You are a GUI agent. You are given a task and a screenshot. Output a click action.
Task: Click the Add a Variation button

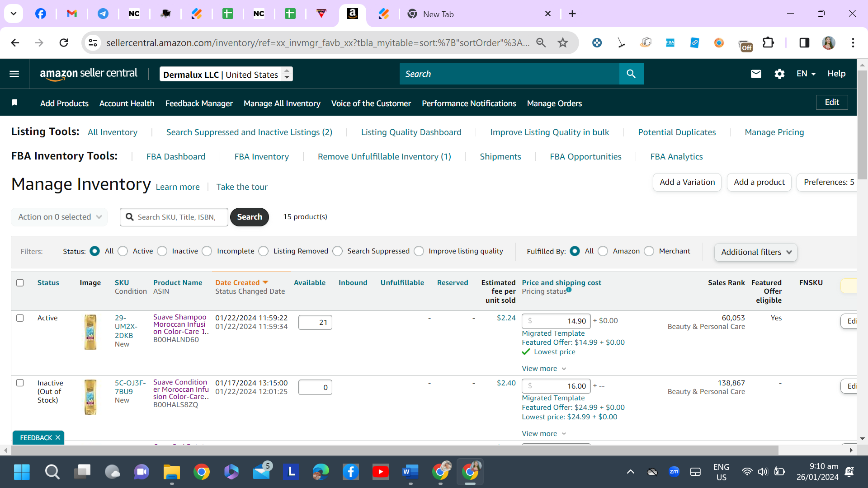687,182
